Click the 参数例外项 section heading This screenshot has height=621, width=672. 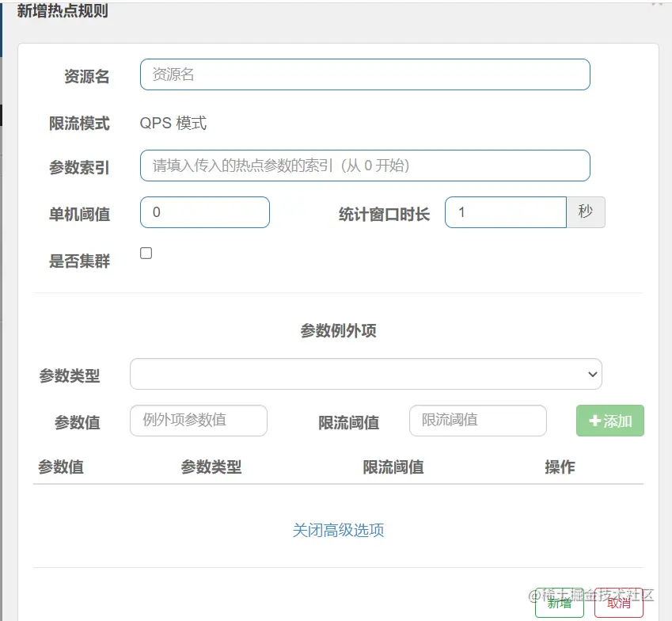[x=338, y=330]
